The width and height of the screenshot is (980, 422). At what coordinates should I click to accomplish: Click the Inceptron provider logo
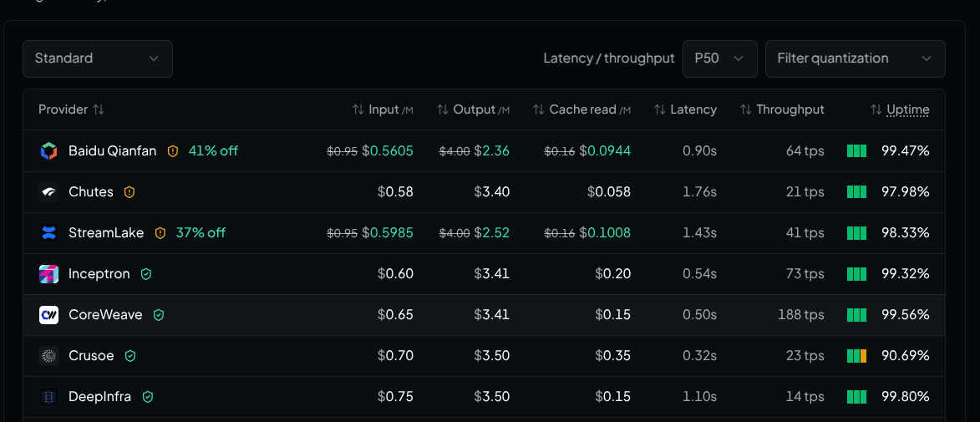coord(48,274)
